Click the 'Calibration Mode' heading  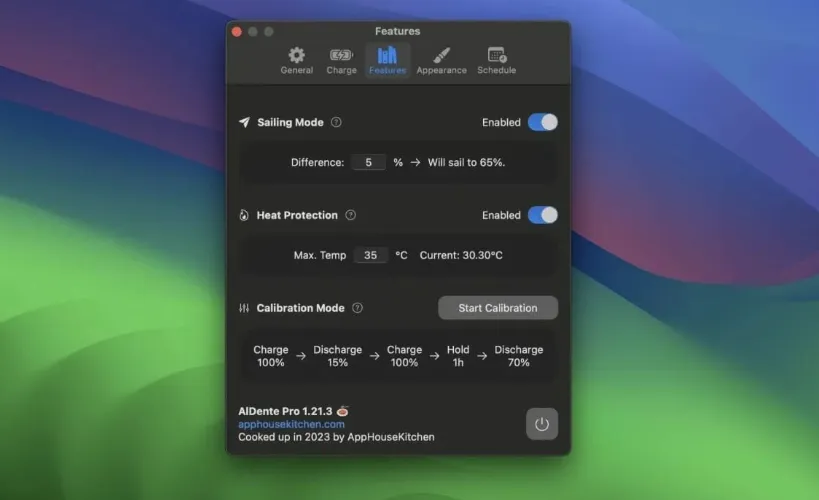click(300, 308)
